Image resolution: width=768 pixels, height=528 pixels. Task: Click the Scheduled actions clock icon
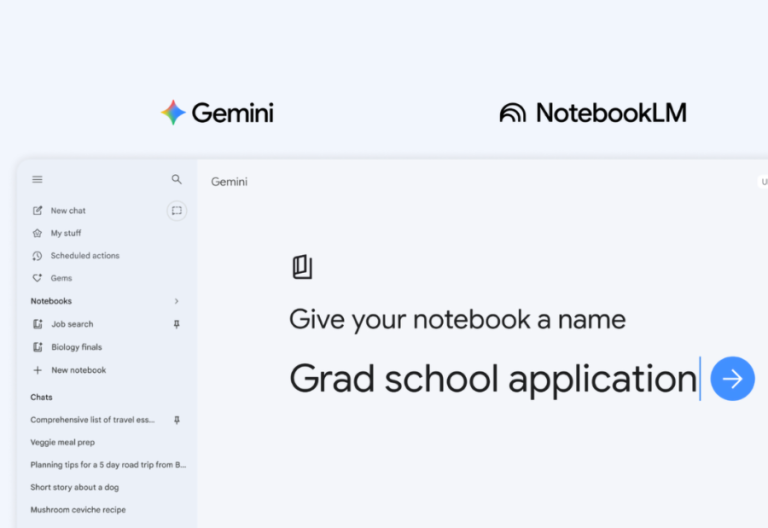click(x=37, y=256)
